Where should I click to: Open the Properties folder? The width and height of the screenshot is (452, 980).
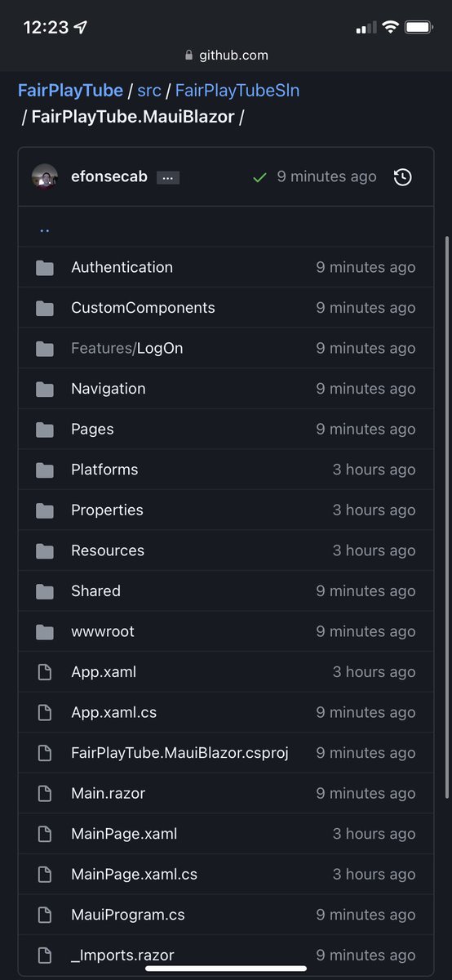[x=107, y=510]
